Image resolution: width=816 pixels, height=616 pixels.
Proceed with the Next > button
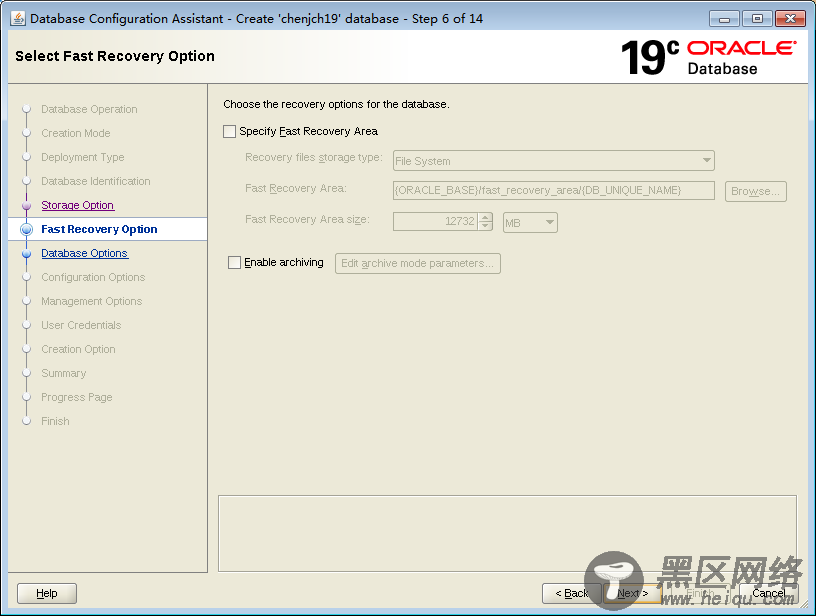[x=633, y=593]
